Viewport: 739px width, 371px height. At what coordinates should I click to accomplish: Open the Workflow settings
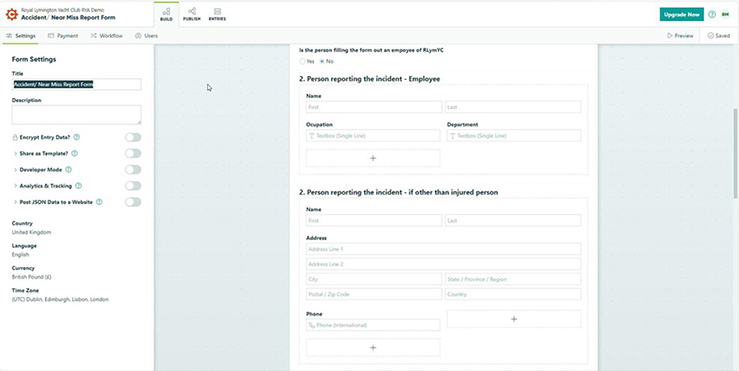[x=107, y=36]
